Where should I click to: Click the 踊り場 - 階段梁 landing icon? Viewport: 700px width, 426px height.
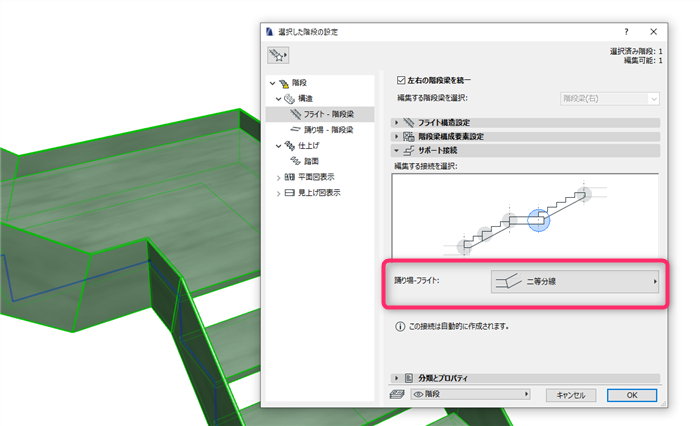pyautogui.click(x=295, y=129)
